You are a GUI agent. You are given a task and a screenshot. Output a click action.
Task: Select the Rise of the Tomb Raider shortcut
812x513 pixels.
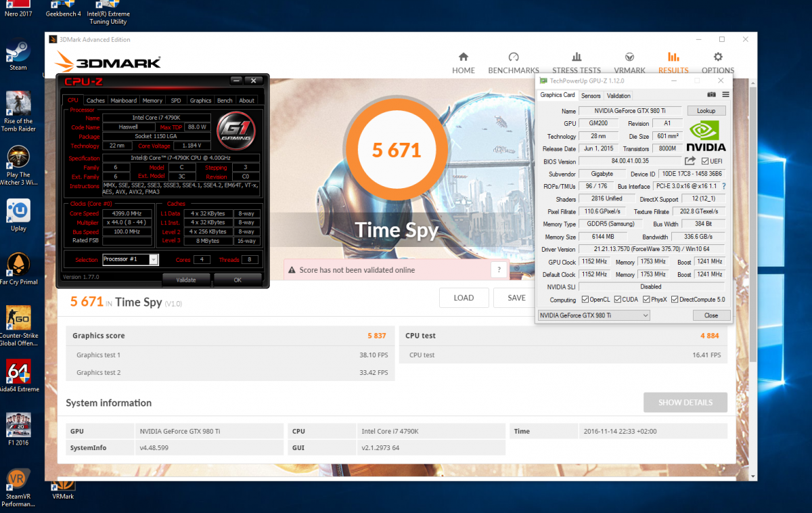pyautogui.click(x=18, y=112)
